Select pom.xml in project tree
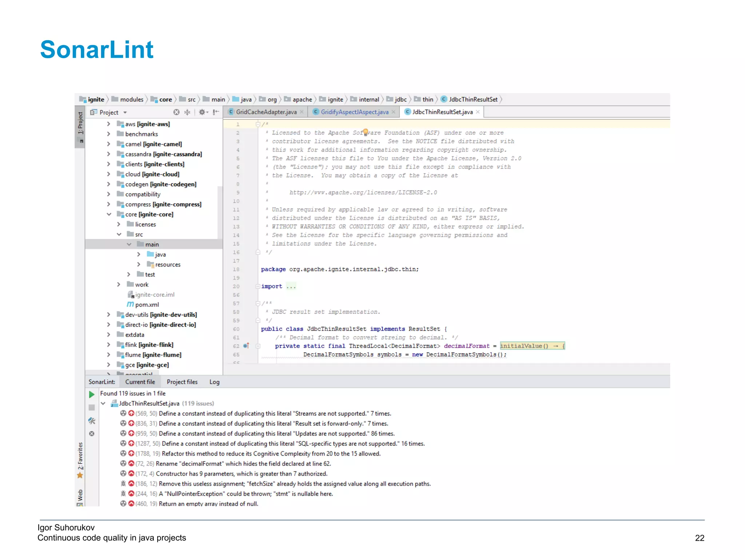The height and width of the screenshot is (560, 745). coord(147,305)
